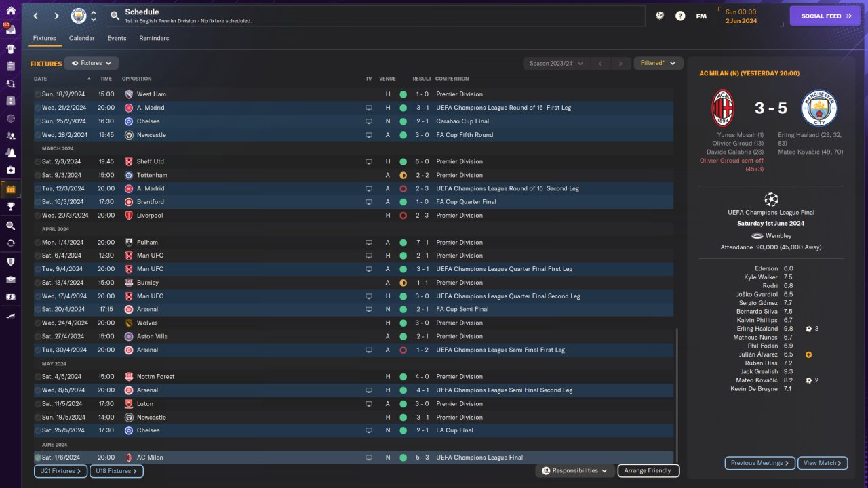Screen dimensions: 868x488
Task: Click the Manchester City badge in header
Action: coord(79,16)
